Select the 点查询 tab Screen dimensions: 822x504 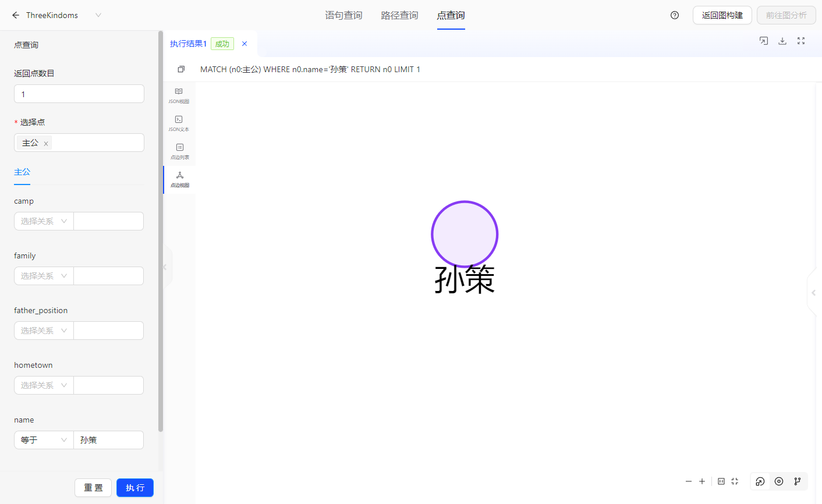451,15
